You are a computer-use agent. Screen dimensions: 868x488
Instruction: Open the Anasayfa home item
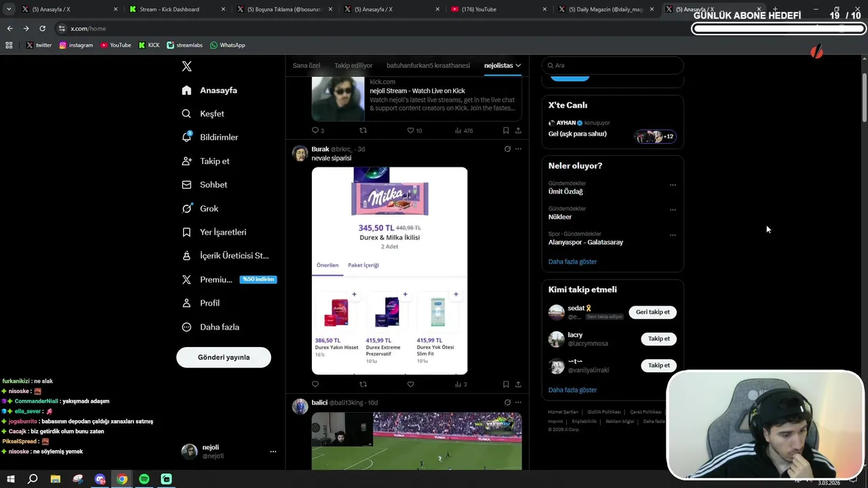coord(210,90)
